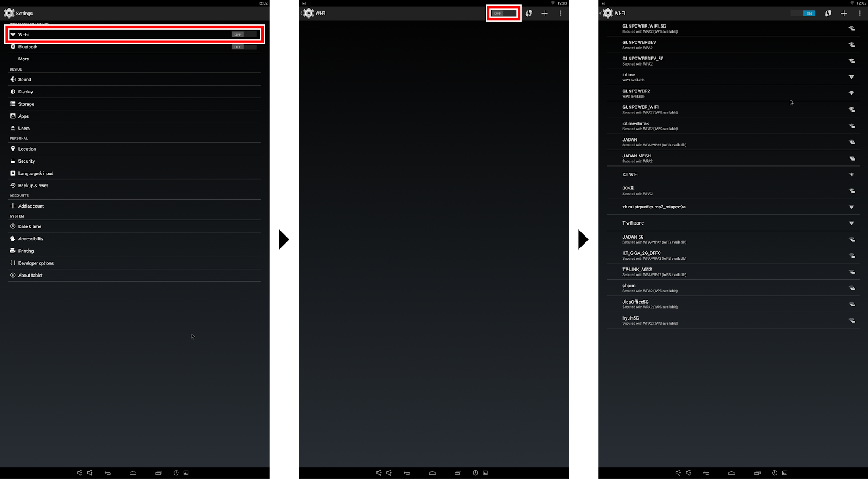This screenshot has height=479, width=868.
Task: Click the Printing printer icon
Action: 13,251
